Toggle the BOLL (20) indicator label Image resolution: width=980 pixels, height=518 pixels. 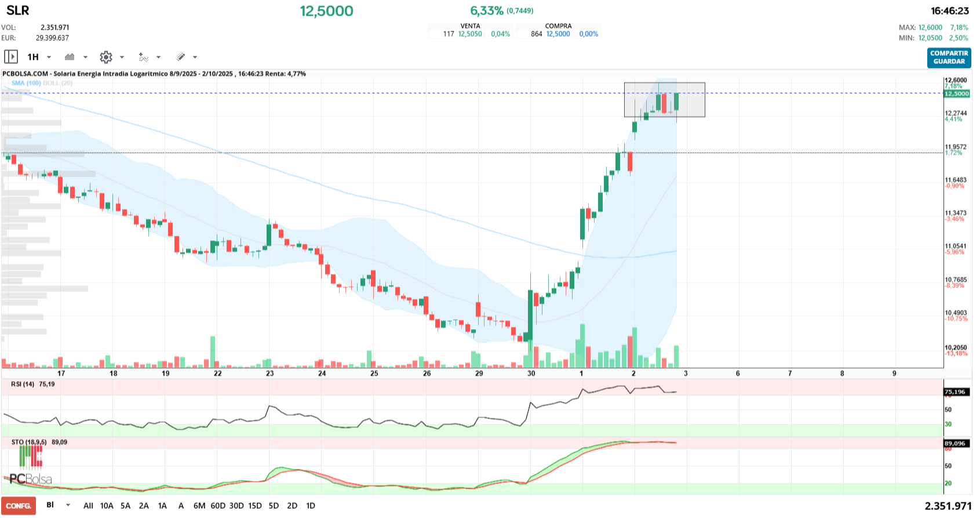click(x=58, y=83)
